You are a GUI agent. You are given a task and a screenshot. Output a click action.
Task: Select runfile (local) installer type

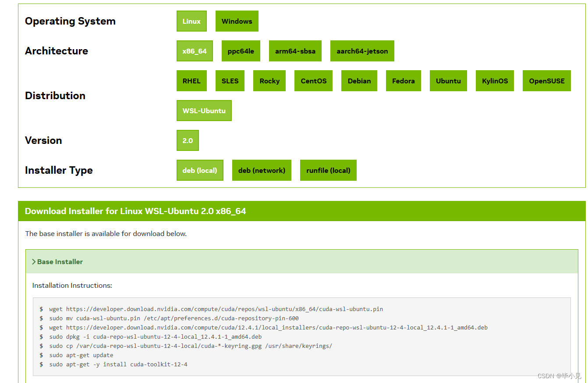point(328,170)
